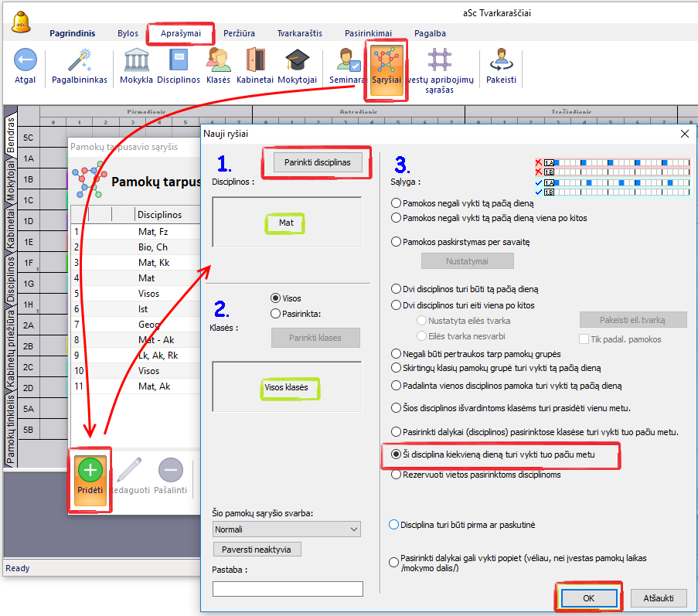Click the Atgal back arrow icon
The image size is (698, 616).
click(x=25, y=60)
